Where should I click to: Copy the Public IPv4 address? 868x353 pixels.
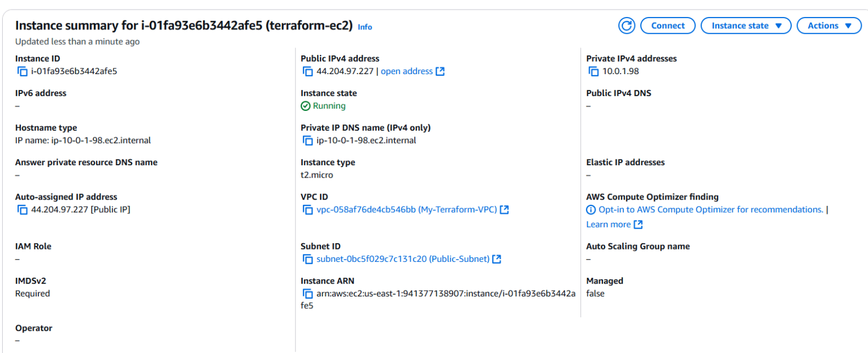point(308,71)
